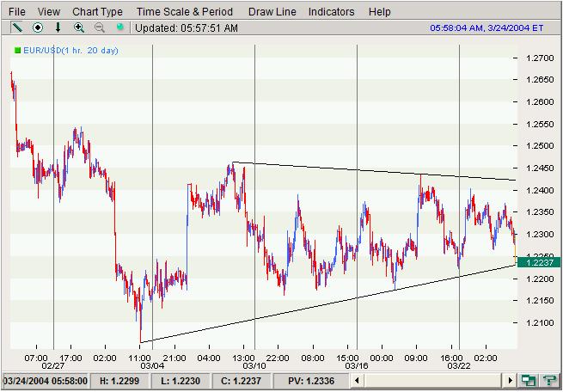Open the Indicators menu
Screen dimensions: 563x392
click(332, 12)
